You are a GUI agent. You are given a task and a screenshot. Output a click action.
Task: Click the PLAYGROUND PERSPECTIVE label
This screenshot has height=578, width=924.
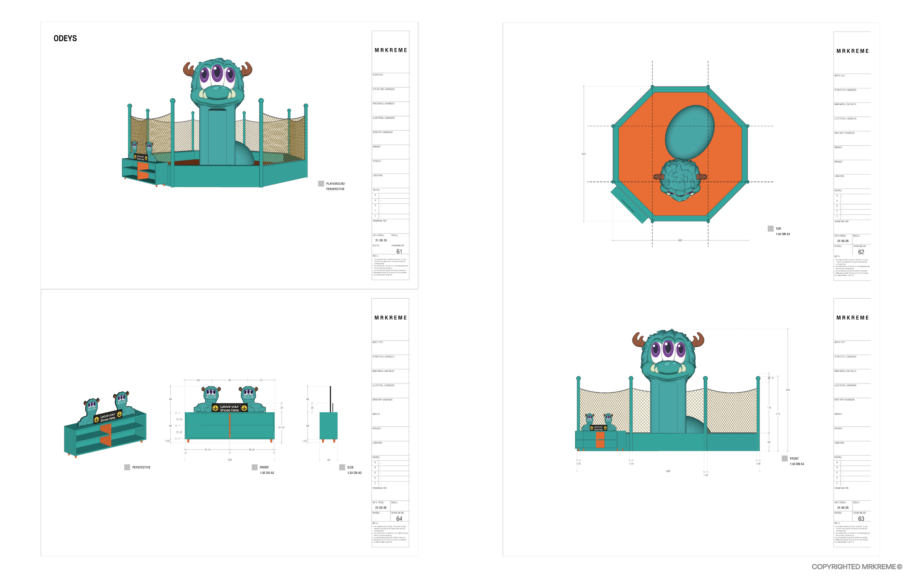pyautogui.click(x=335, y=186)
